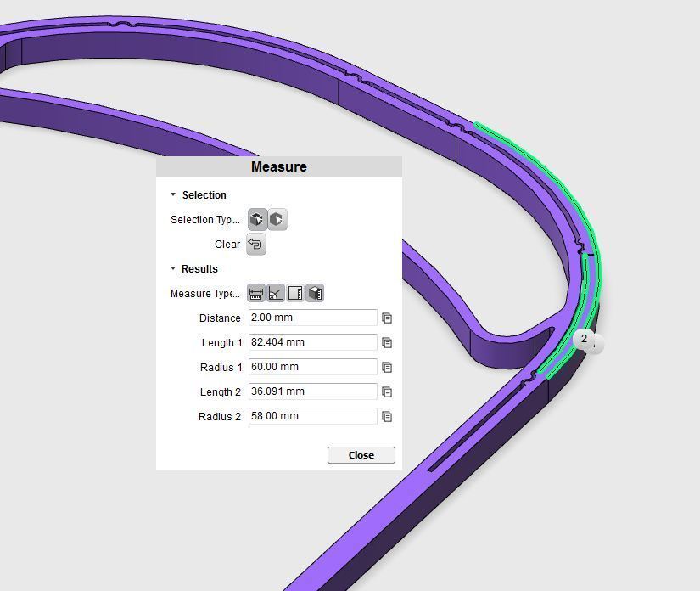Click the Measure Type label

click(205, 294)
